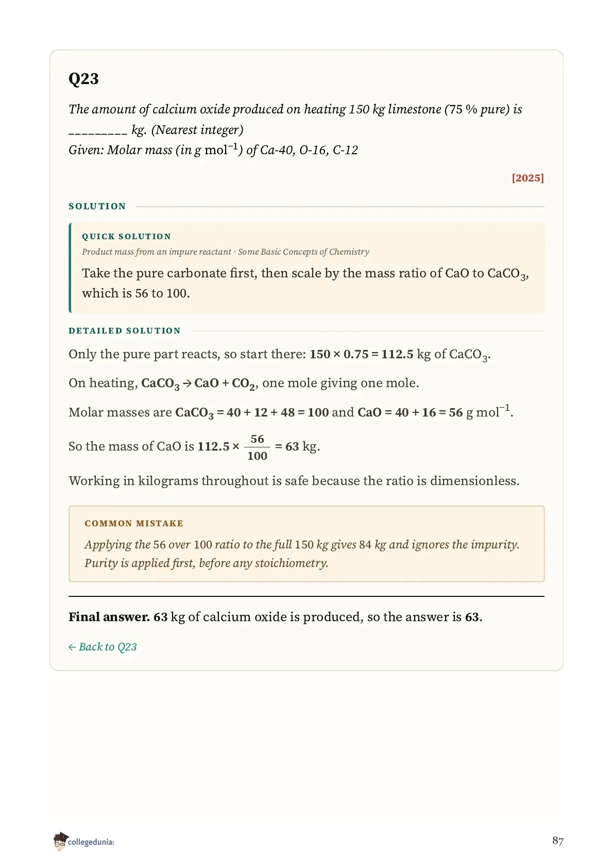Click the Final answer bold text
The height and width of the screenshot is (868, 613).
109,617
